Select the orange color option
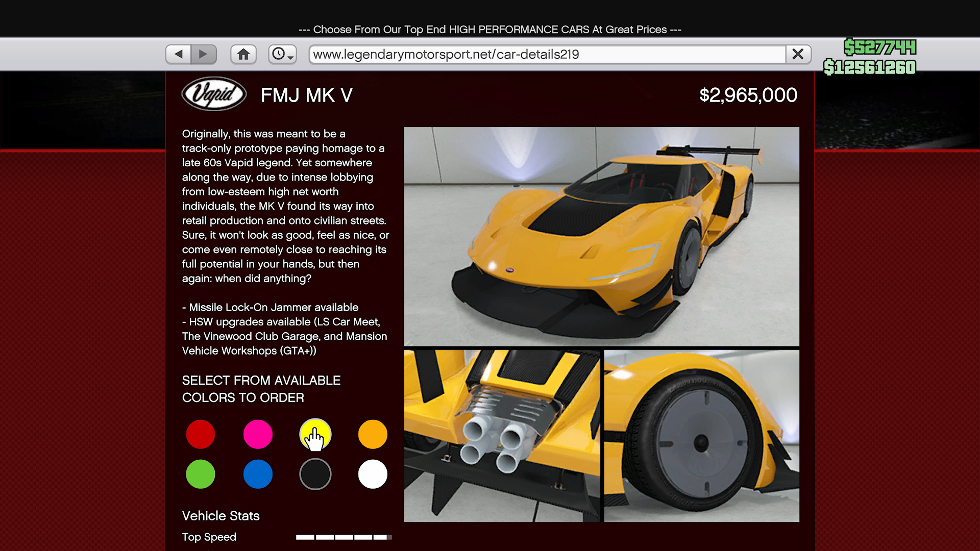This screenshot has height=551, width=980. pyautogui.click(x=373, y=434)
